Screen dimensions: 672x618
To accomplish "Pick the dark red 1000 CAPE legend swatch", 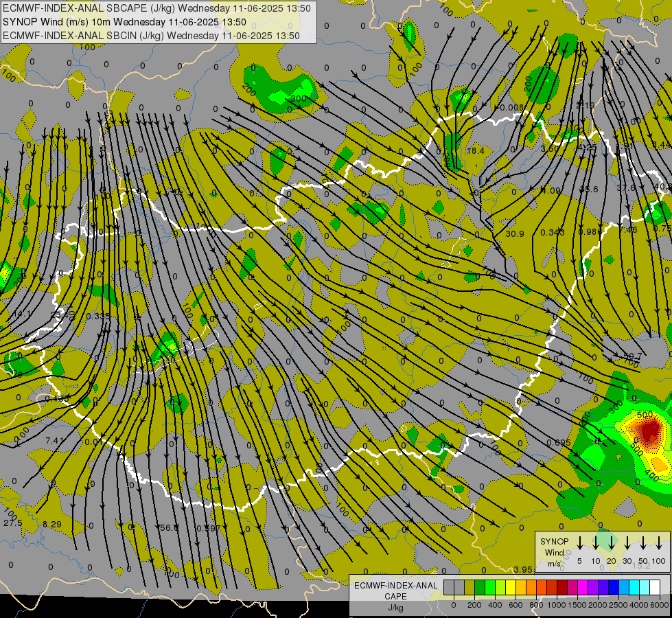I will coord(562,588).
